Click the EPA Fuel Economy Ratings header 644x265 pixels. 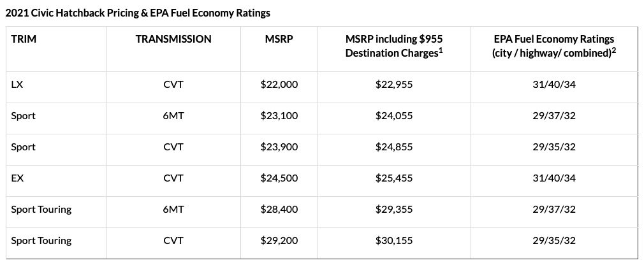(553, 47)
